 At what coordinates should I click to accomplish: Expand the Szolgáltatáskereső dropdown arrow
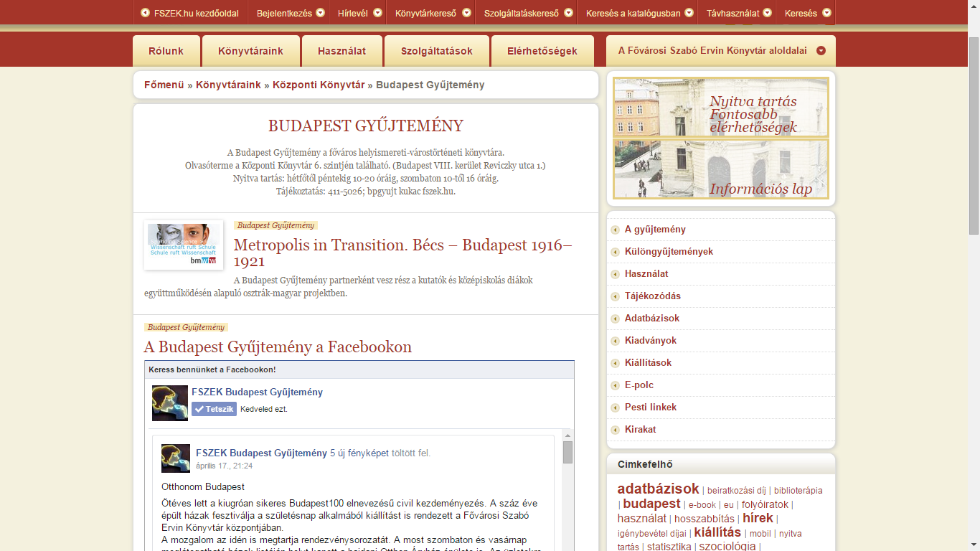pos(568,13)
